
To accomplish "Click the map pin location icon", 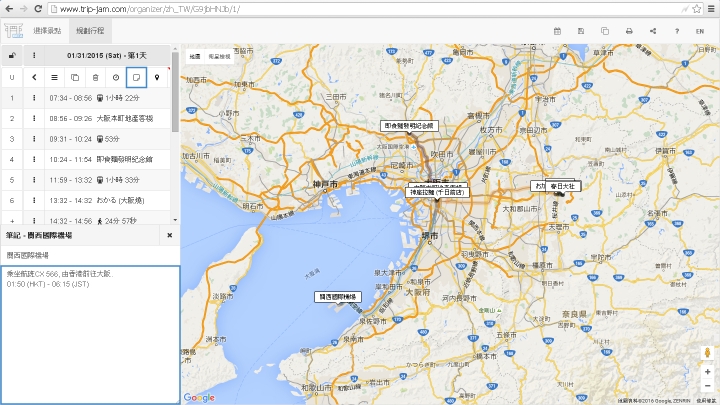I will (157, 78).
